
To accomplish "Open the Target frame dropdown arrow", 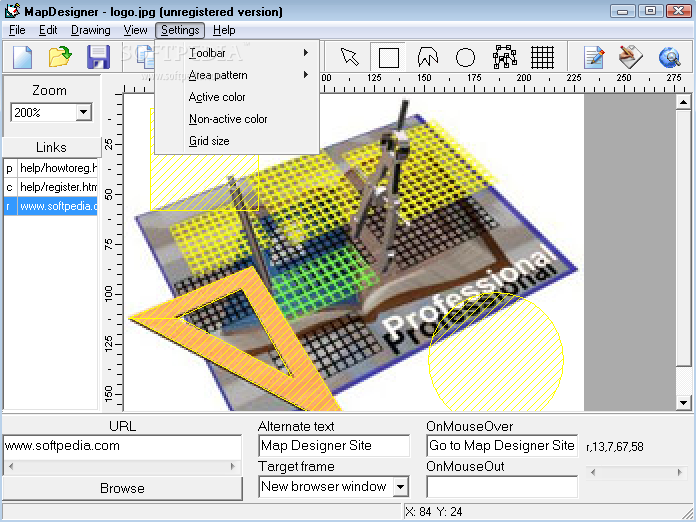I will [400, 487].
